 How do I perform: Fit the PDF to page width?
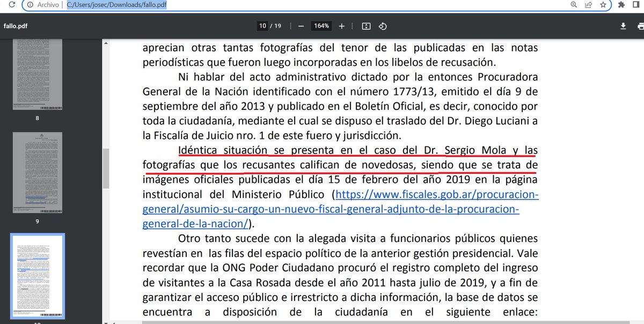pyautogui.click(x=366, y=26)
